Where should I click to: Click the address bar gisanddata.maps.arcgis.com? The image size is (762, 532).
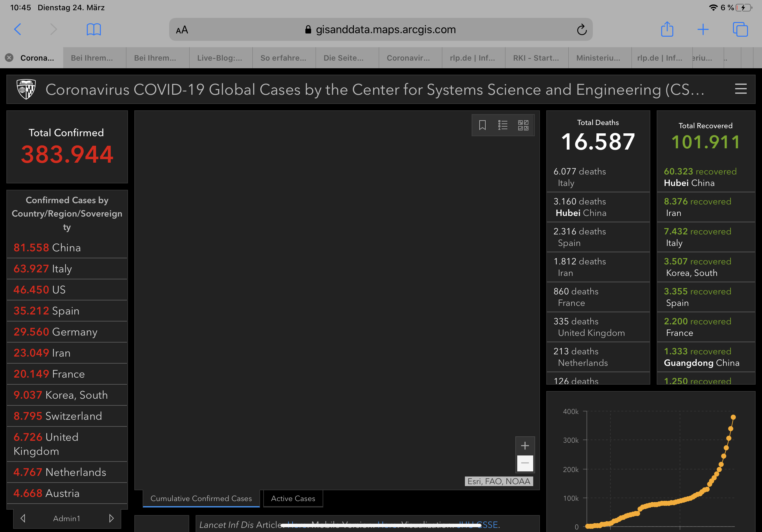(x=381, y=30)
